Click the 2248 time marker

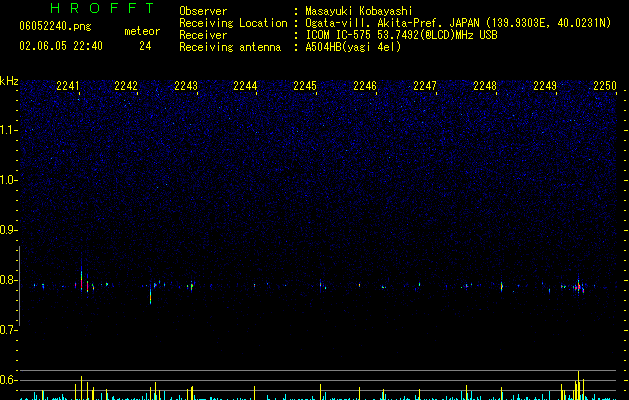tap(485, 86)
